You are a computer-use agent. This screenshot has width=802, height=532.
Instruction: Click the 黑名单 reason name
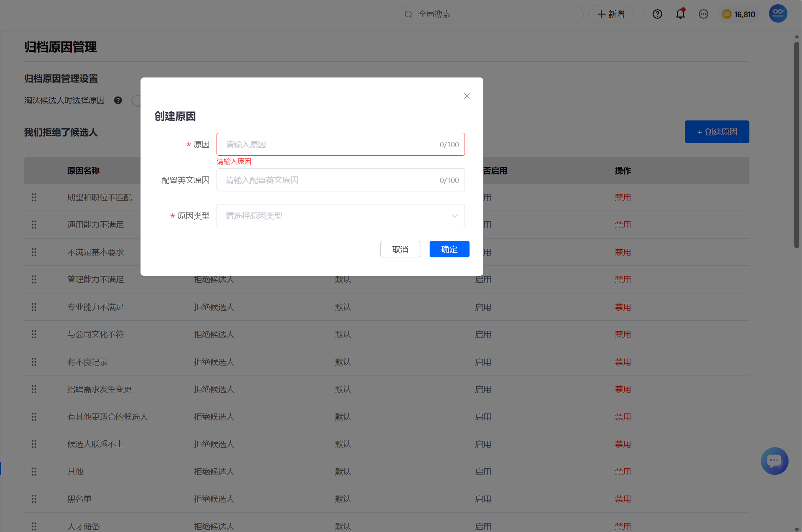coord(79,499)
